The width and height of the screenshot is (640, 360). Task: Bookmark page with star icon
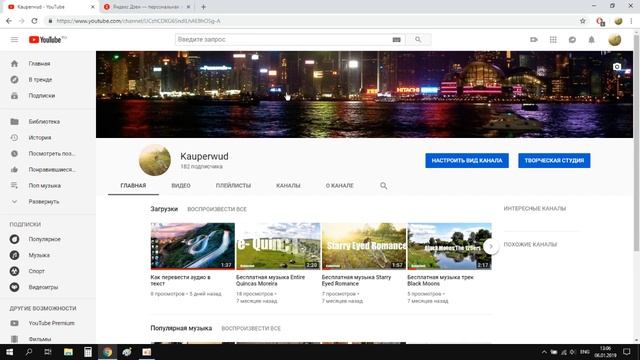click(x=582, y=21)
